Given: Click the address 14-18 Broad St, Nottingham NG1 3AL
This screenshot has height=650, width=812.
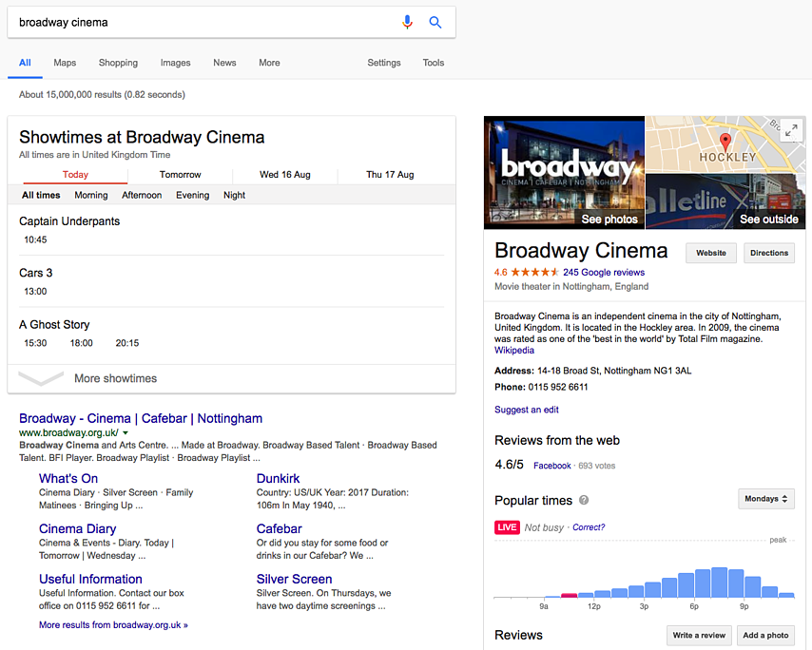Looking at the screenshot, I should (x=614, y=371).
